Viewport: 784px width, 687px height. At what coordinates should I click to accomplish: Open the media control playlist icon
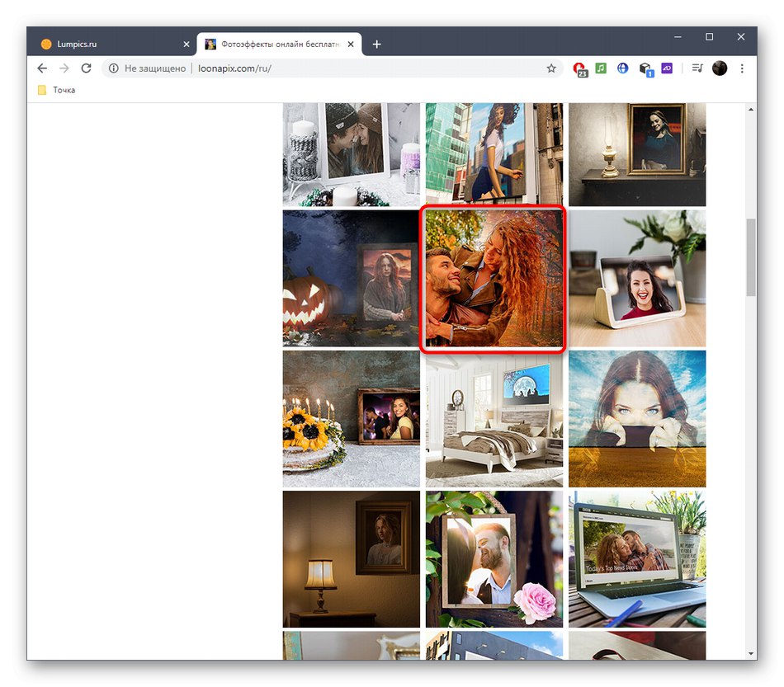[x=697, y=68]
